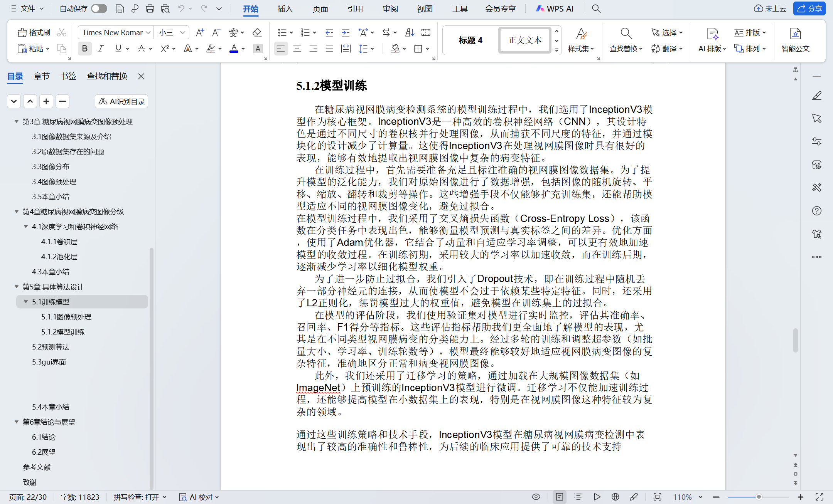Open the font size 小三 dropdown
This screenshot has width=833, height=504.
(x=183, y=33)
